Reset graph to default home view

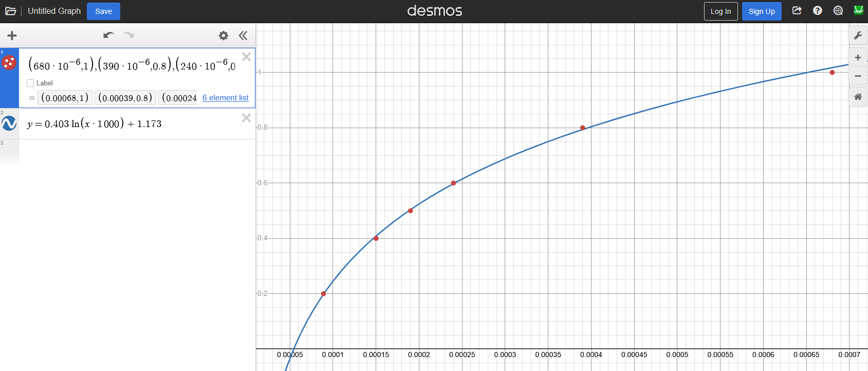tap(858, 97)
